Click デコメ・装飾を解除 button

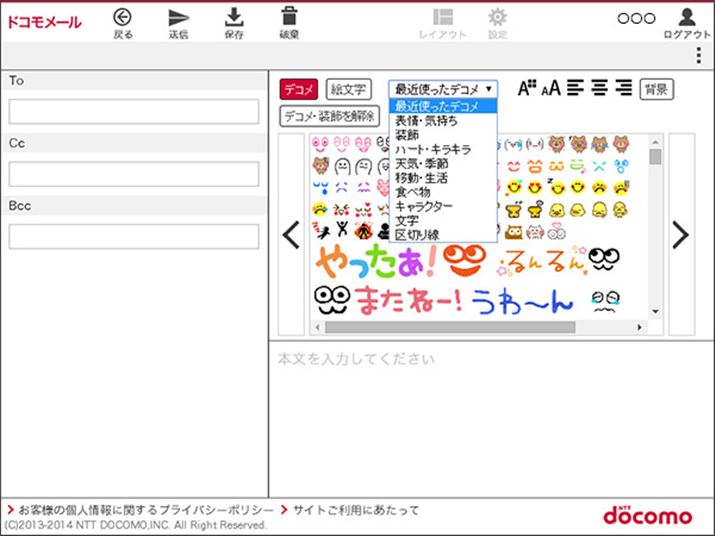point(329,116)
